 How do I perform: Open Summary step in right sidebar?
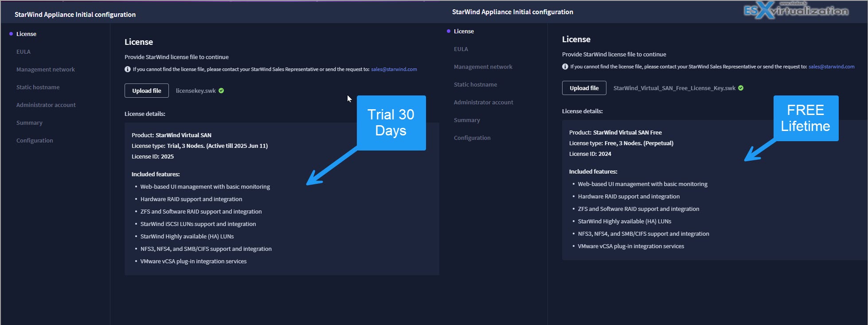click(x=467, y=120)
